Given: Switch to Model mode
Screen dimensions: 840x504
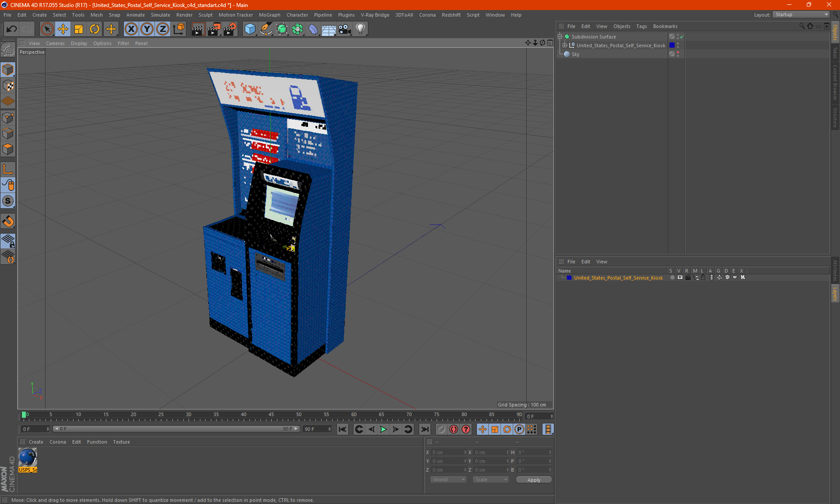Looking at the screenshot, I should (8, 70).
